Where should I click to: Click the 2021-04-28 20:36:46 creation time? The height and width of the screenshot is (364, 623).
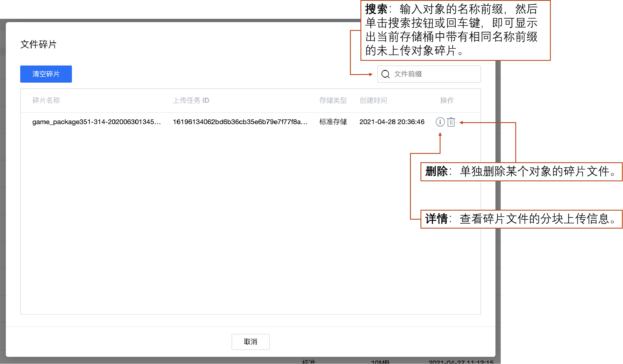coord(392,122)
